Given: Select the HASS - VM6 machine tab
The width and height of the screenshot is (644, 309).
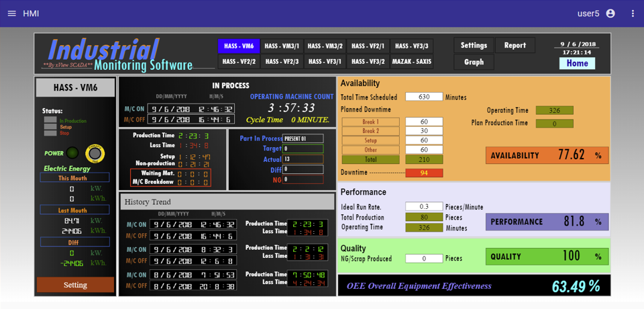Looking at the screenshot, I should coord(239,46).
